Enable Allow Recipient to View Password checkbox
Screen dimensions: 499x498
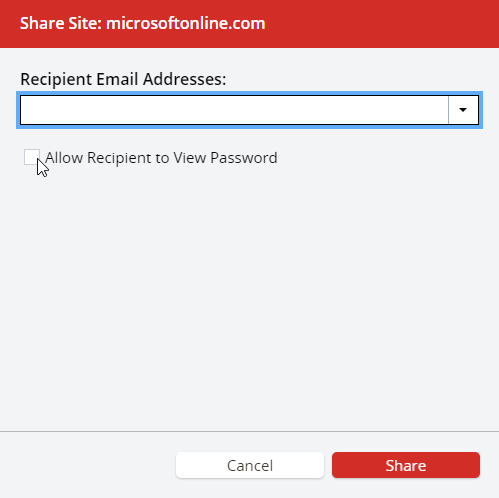coord(32,157)
